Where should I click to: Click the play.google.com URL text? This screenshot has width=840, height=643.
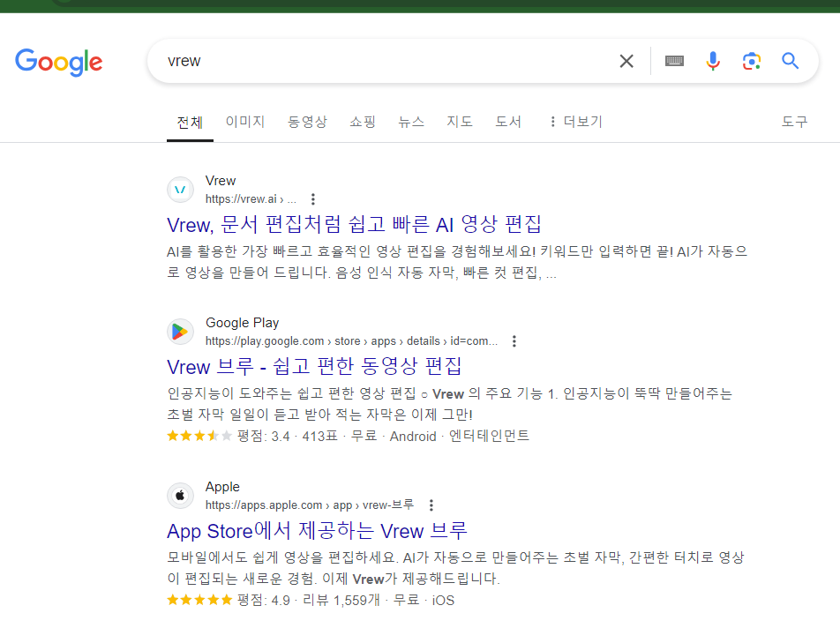coord(351,341)
